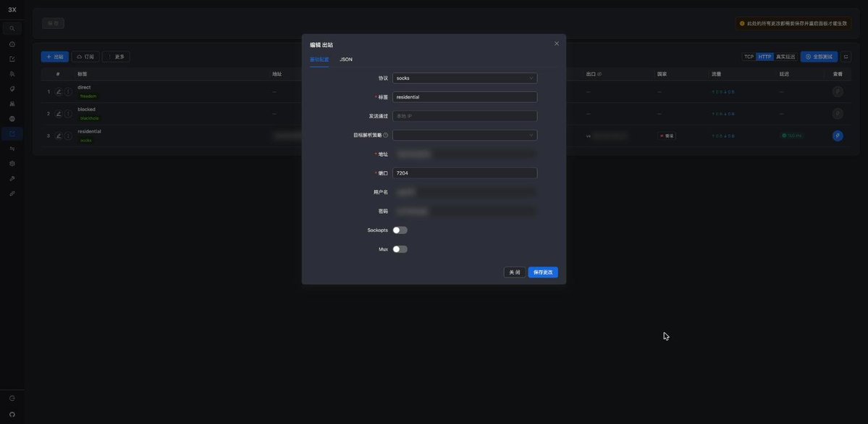Viewport: 868px width, 424px height.
Task: Click the 全部测试 button
Action: point(819,57)
